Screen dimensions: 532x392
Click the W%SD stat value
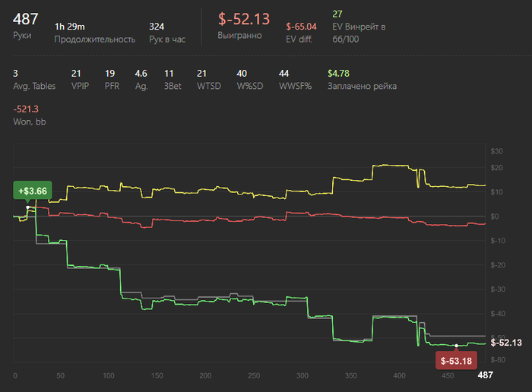coord(242,74)
